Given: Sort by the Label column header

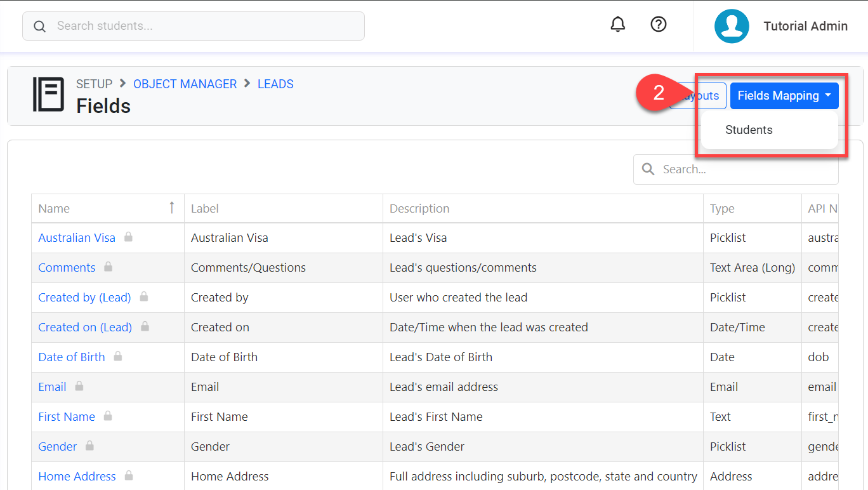Looking at the screenshot, I should (x=205, y=208).
